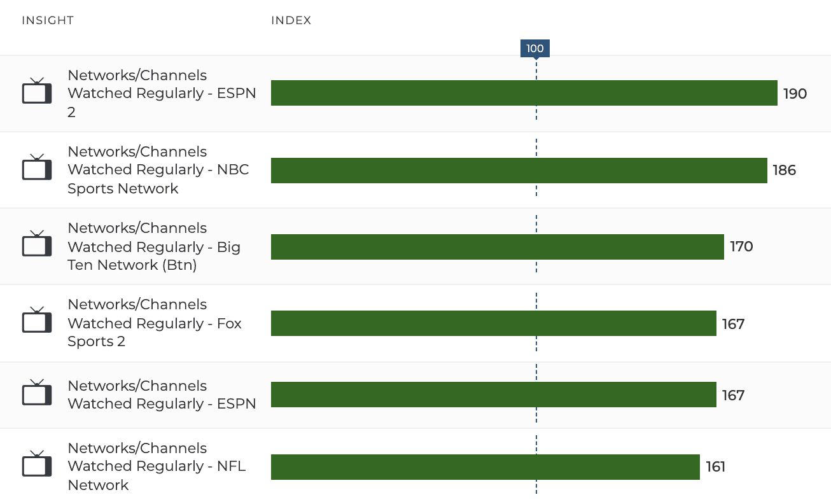Click the 161 index value

pyautogui.click(x=715, y=467)
